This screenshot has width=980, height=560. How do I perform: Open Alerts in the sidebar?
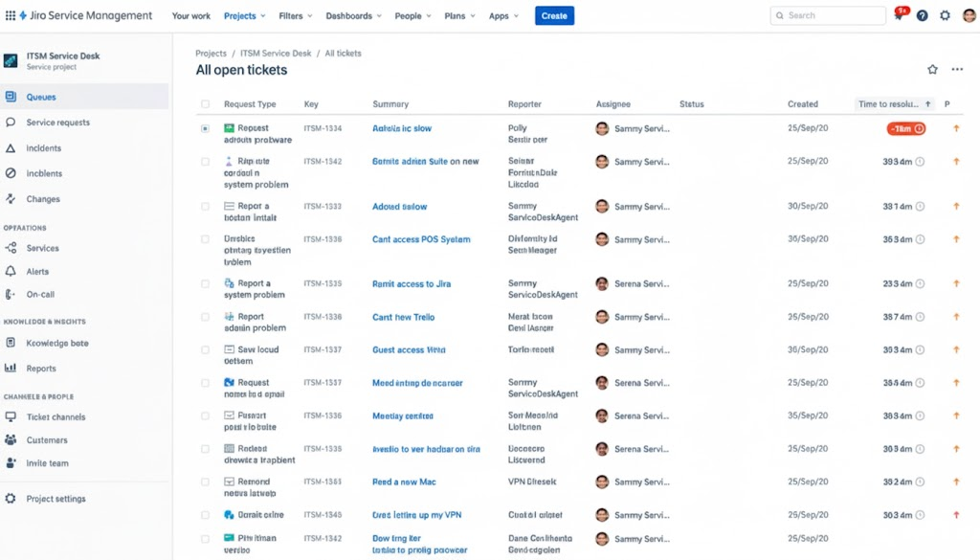[37, 272]
